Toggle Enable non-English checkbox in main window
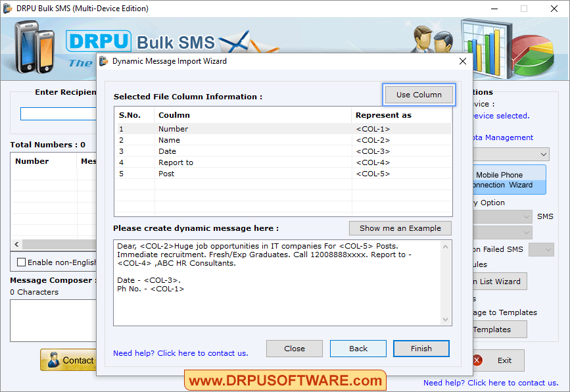 point(22,262)
